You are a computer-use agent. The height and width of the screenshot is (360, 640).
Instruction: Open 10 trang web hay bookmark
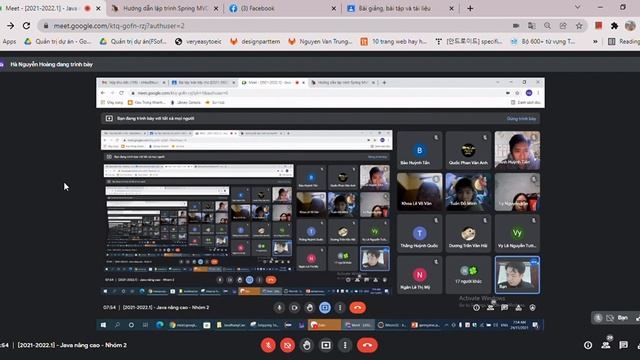pos(393,42)
